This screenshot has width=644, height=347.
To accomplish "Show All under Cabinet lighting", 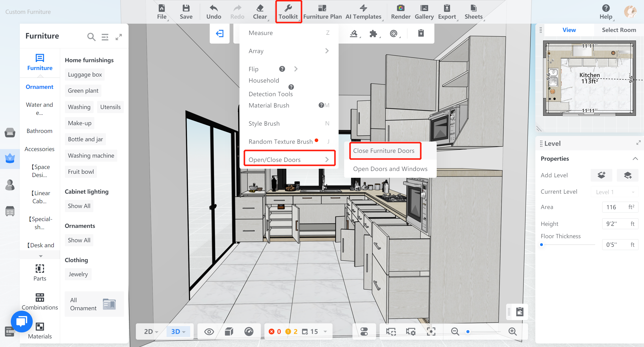I will click(79, 206).
